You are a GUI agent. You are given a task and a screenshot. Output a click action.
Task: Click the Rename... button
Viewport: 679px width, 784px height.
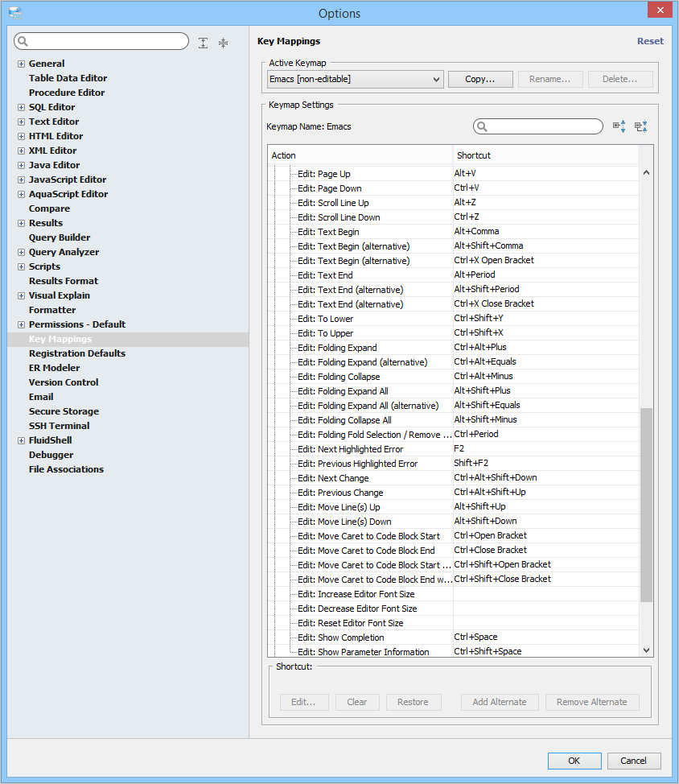point(550,79)
